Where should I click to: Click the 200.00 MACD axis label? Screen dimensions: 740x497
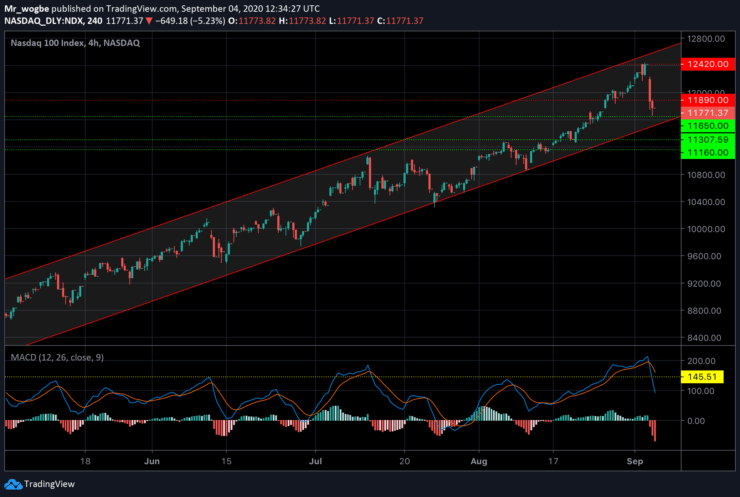pos(702,361)
